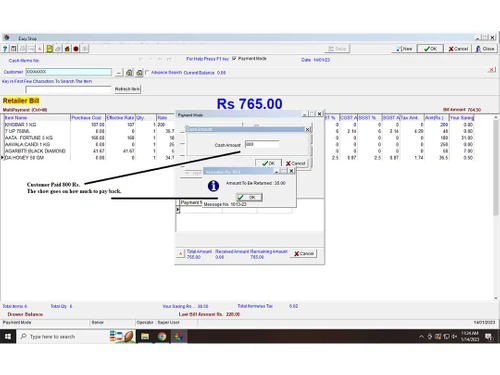Screen dimensions: 500x375
Task: Click the eraser toolbar icon
Action: (58, 49)
